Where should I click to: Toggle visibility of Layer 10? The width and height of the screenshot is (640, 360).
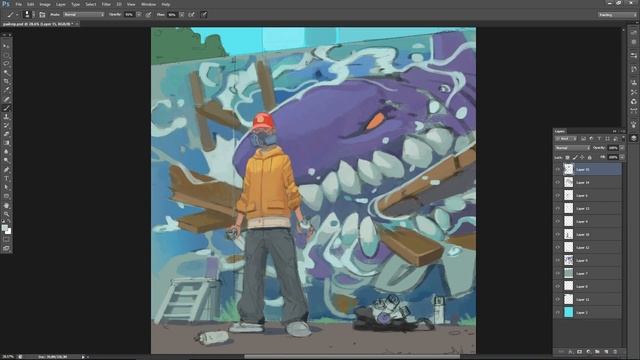(558, 234)
